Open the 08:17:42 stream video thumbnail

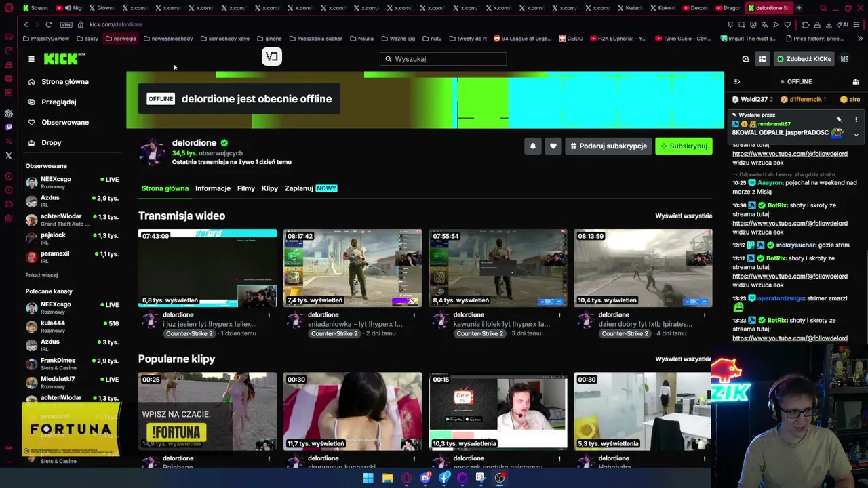(x=353, y=268)
